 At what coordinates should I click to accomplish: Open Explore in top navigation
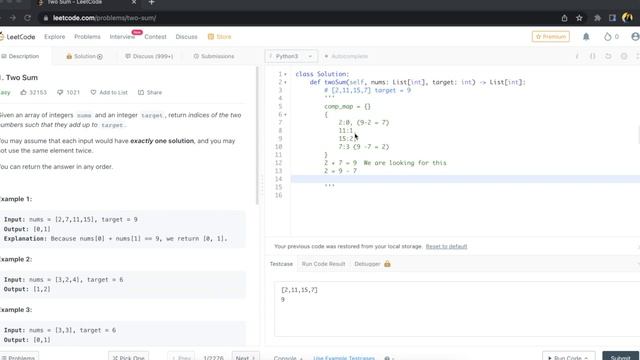(x=55, y=37)
